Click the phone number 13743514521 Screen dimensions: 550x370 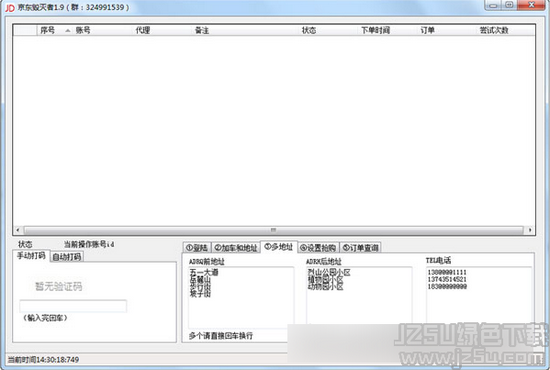point(447,280)
